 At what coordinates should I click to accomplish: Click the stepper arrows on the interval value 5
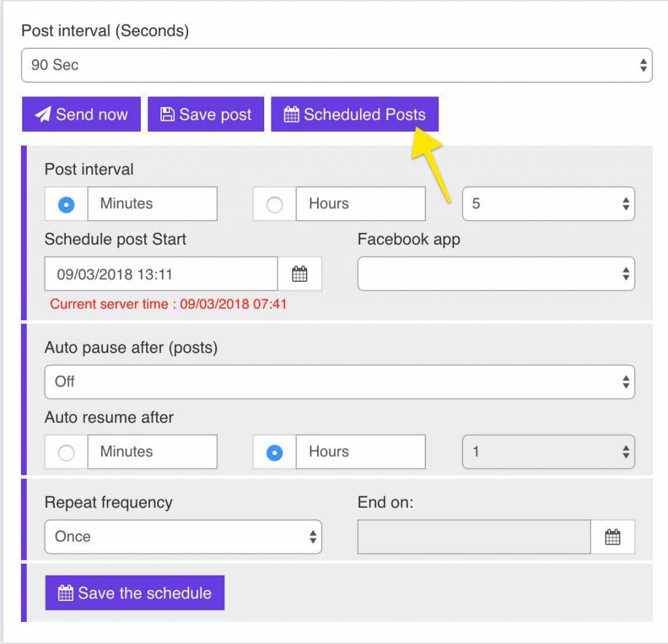(626, 204)
